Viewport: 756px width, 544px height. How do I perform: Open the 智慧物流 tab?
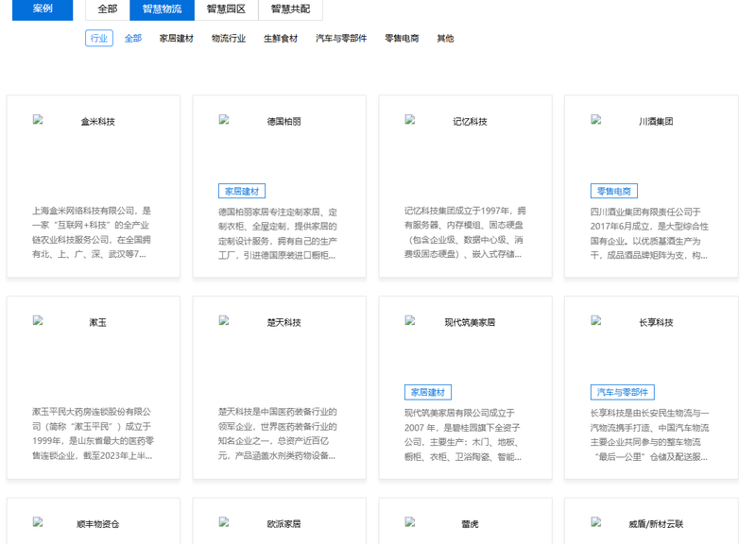tap(163, 8)
